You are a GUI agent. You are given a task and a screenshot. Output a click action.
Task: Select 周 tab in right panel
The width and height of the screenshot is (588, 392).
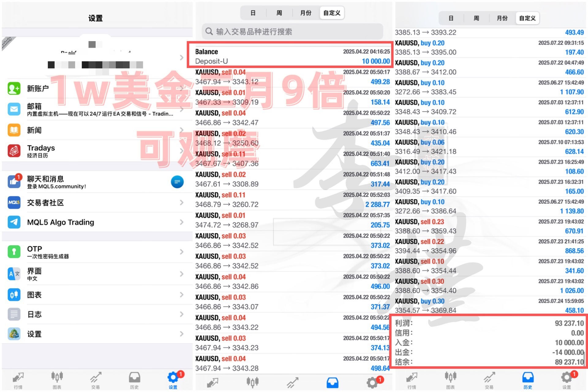(477, 18)
